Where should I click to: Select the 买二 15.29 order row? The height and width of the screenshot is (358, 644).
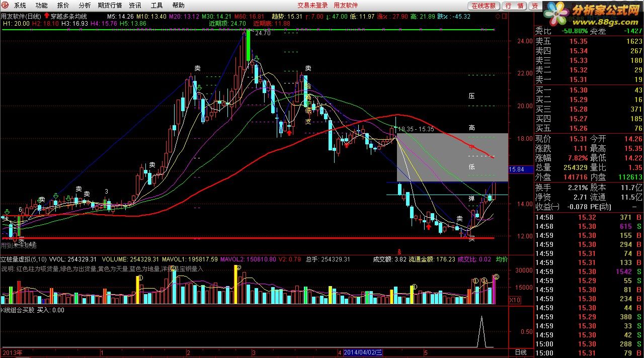pyautogui.click(x=589, y=100)
